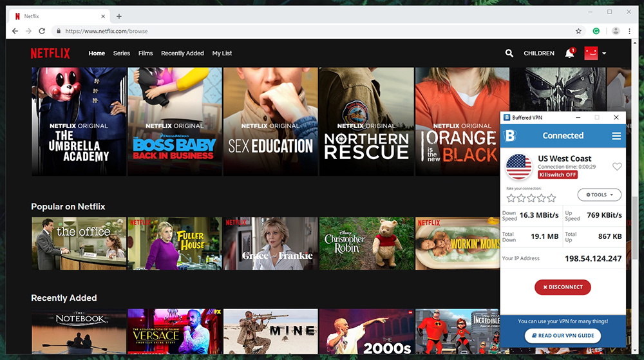Click the 16.3 MBit/s down speed
The width and height of the screenshot is (644, 360).
(539, 215)
